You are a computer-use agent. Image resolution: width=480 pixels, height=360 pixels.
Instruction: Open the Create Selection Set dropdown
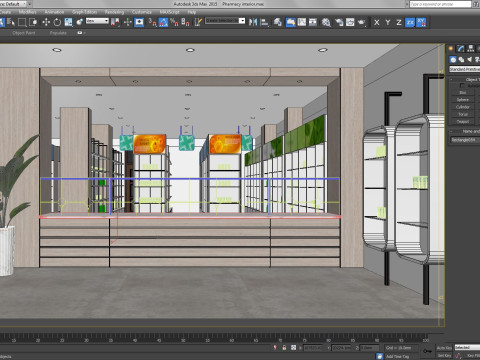pyautogui.click(x=225, y=21)
